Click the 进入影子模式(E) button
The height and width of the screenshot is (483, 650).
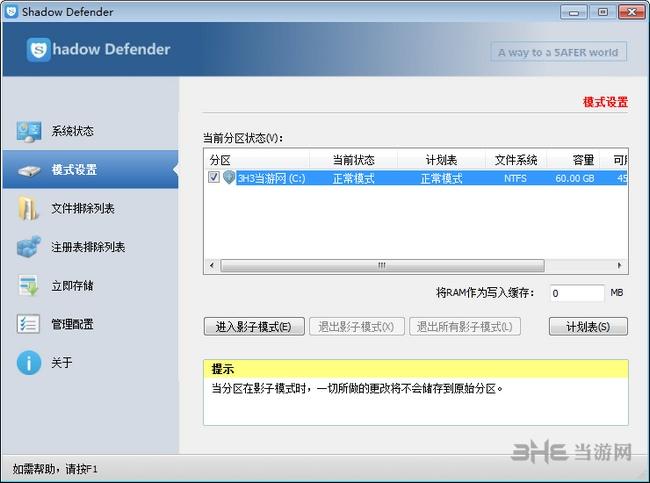pos(254,327)
